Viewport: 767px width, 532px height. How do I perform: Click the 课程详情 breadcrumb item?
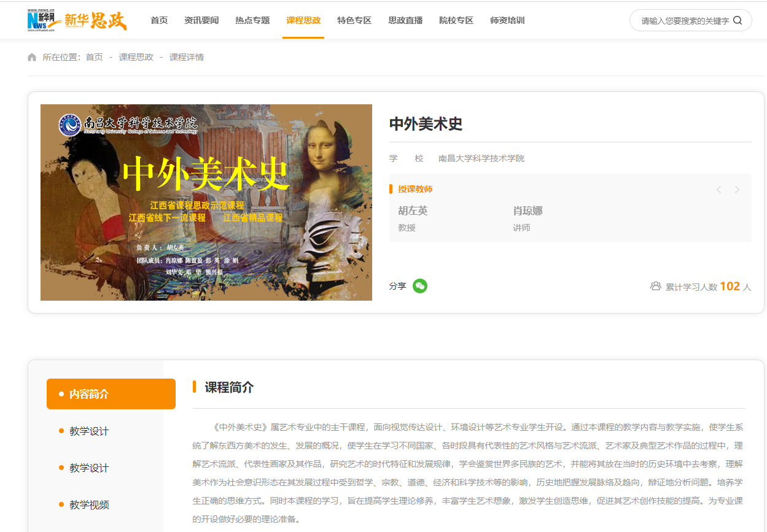click(187, 57)
